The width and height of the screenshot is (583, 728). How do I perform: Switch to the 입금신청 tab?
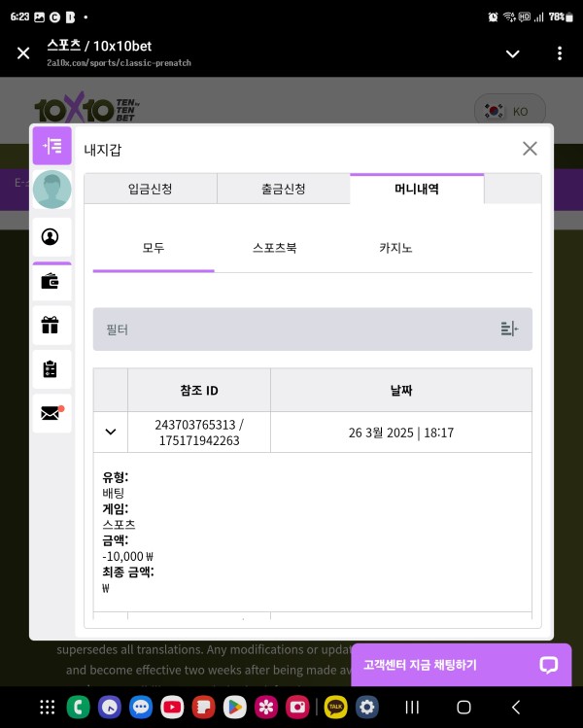point(150,190)
